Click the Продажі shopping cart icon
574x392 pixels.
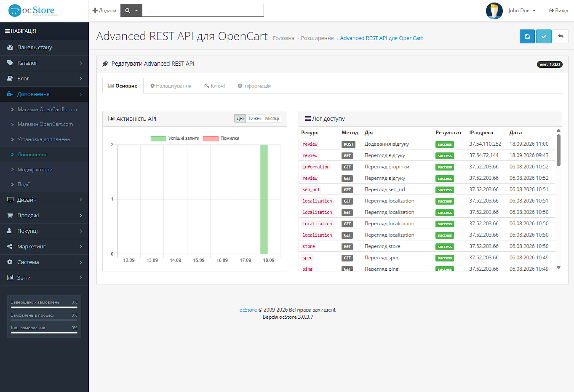coord(10,216)
